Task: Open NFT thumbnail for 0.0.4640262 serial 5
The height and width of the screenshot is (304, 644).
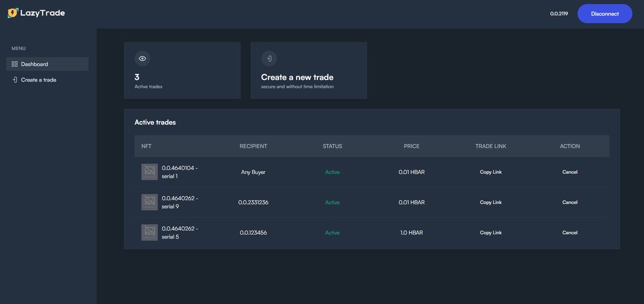Action: pos(150,233)
